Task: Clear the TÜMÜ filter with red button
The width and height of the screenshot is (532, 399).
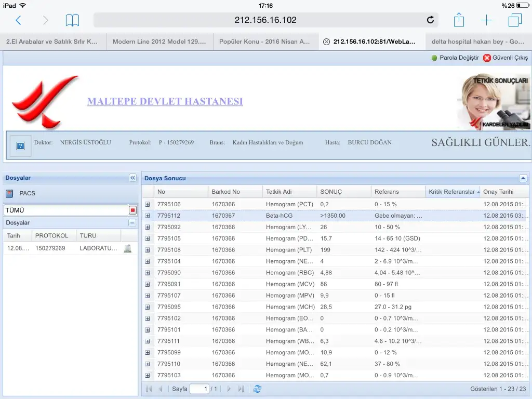Action: (x=132, y=210)
